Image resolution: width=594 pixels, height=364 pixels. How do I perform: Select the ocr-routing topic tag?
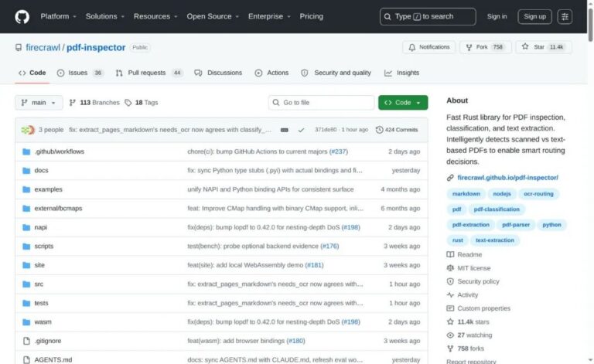[x=538, y=194]
